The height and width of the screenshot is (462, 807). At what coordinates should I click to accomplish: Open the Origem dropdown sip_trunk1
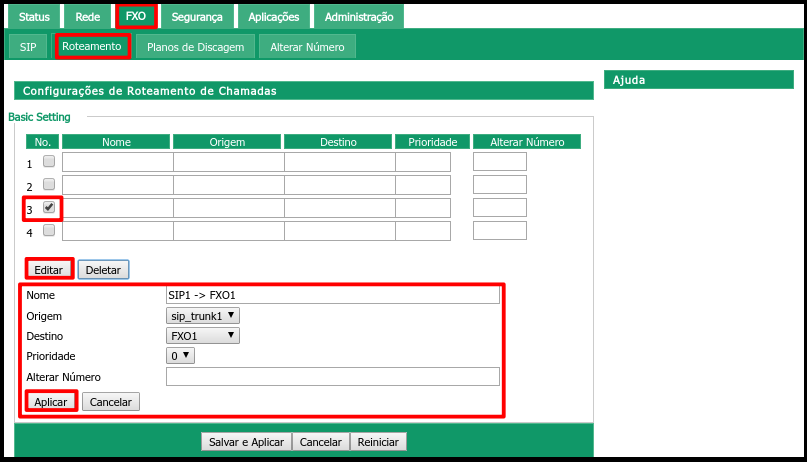click(204, 316)
